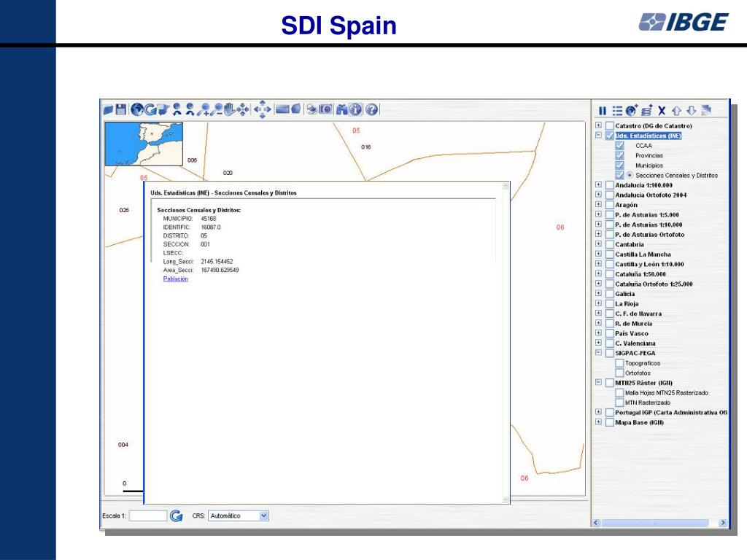747x560 pixels.
Task: Select the measure area polygon tool
Action: pos(296,109)
